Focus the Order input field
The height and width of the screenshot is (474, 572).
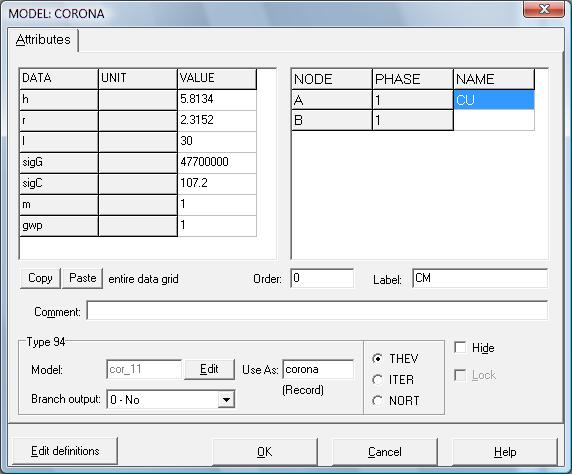click(x=322, y=278)
